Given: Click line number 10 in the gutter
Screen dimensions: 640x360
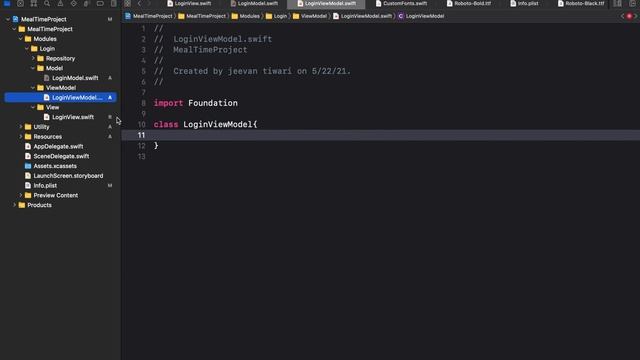Looking at the screenshot, I should coord(141,124).
